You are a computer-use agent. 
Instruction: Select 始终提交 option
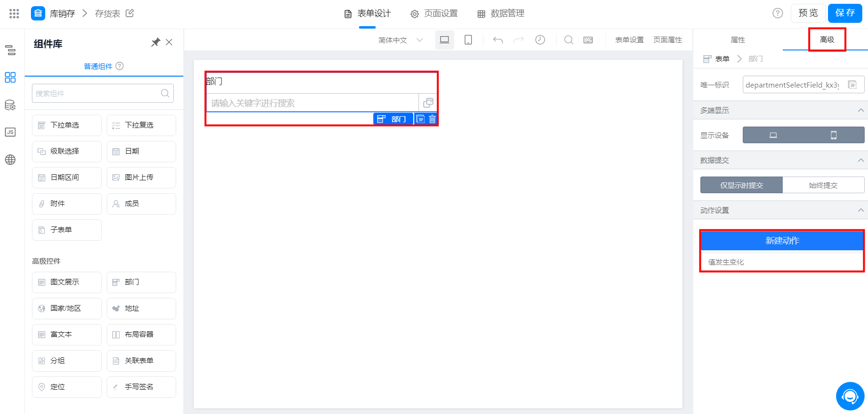823,185
